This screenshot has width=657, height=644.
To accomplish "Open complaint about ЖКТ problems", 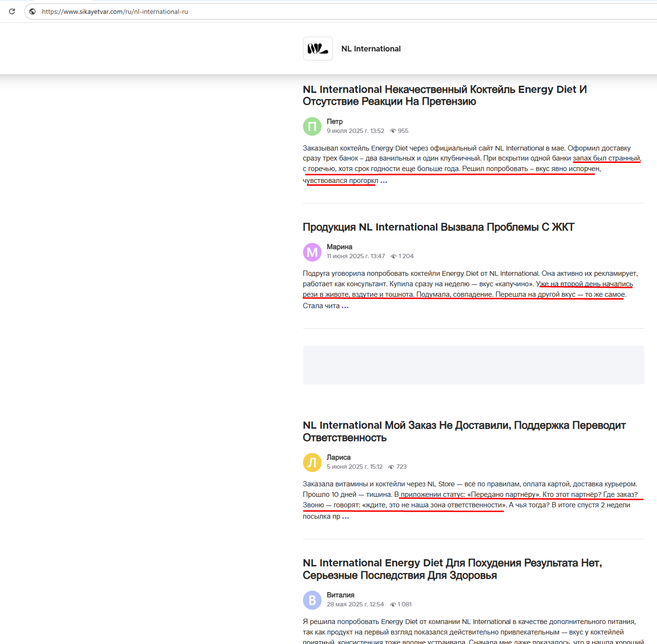I will pyautogui.click(x=439, y=227).
